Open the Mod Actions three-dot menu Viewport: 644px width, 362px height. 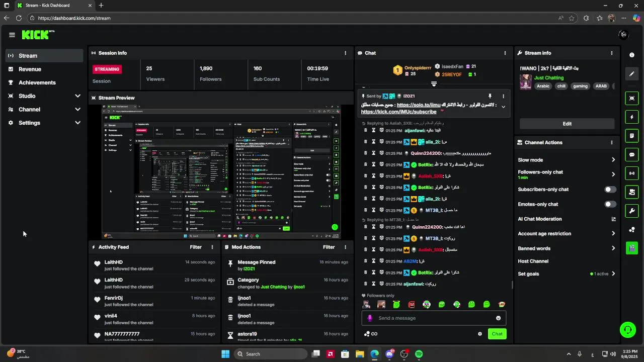pos(345,247)
